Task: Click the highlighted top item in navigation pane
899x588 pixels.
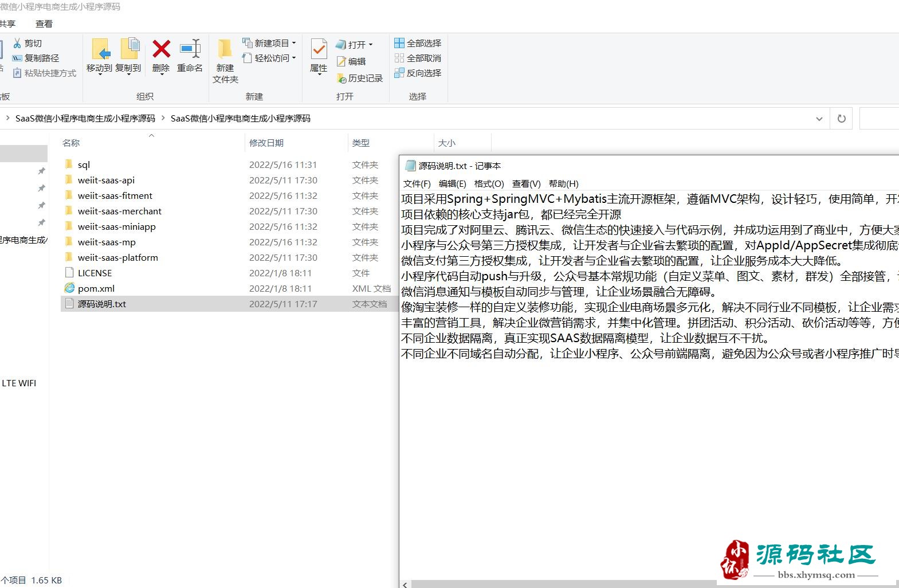Action: (23, 154)
